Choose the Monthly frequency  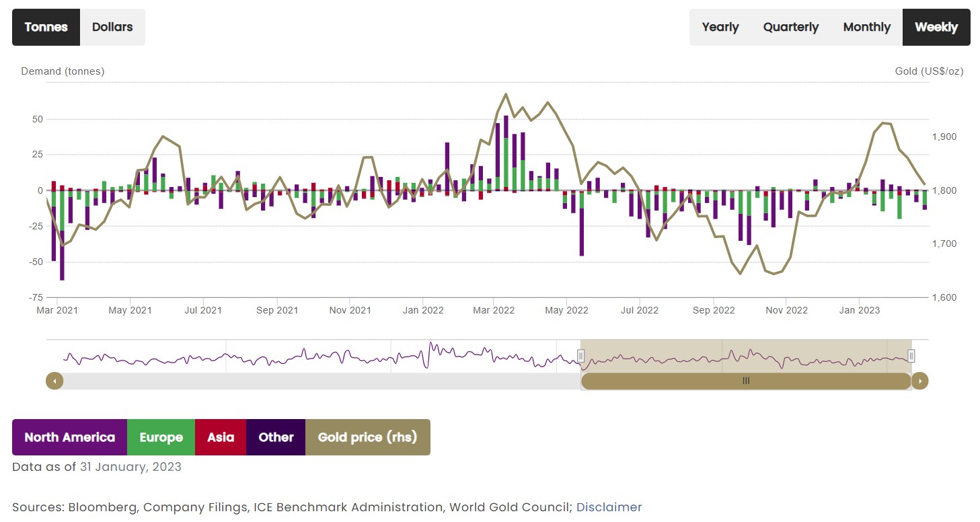[x=866, y=27]
